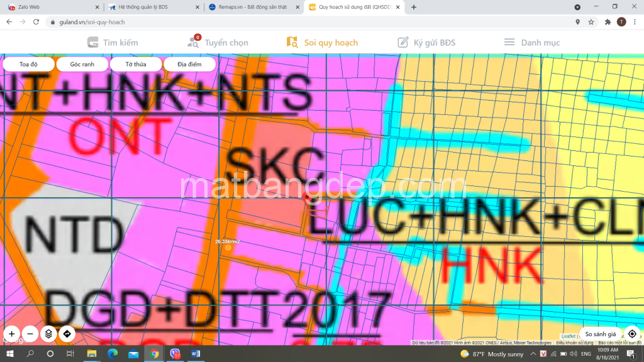Go forward in browser history
The image size is (644, 362).
[x=23, y=22]
